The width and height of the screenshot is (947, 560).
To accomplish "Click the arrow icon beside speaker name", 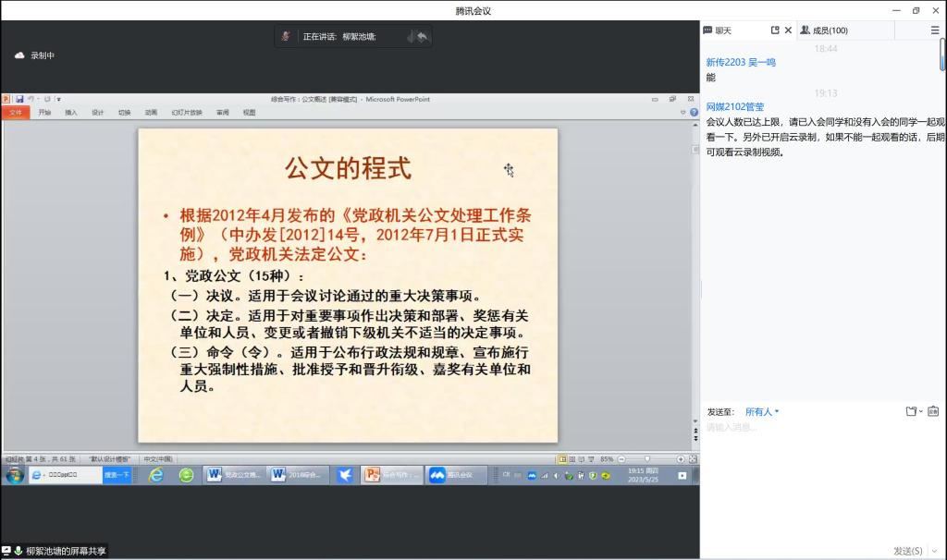I will pyautogui.click(x=422, y=36).
